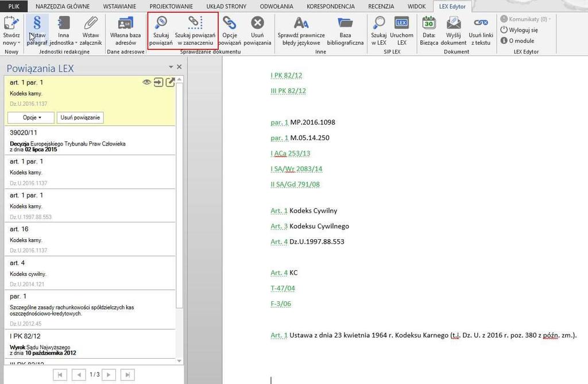Switch to RECENZJA tab
The height and width of the screenshot is (384, 588).
point(381,6)
